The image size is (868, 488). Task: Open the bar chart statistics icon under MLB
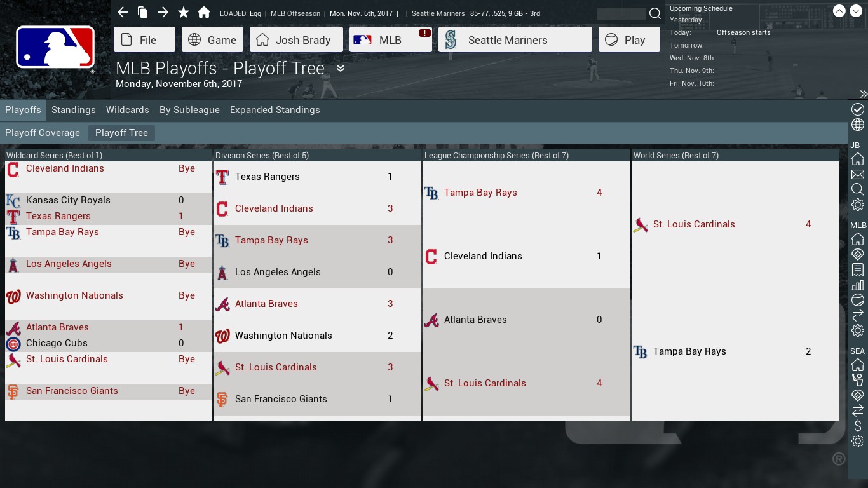[x=858, y=285]
